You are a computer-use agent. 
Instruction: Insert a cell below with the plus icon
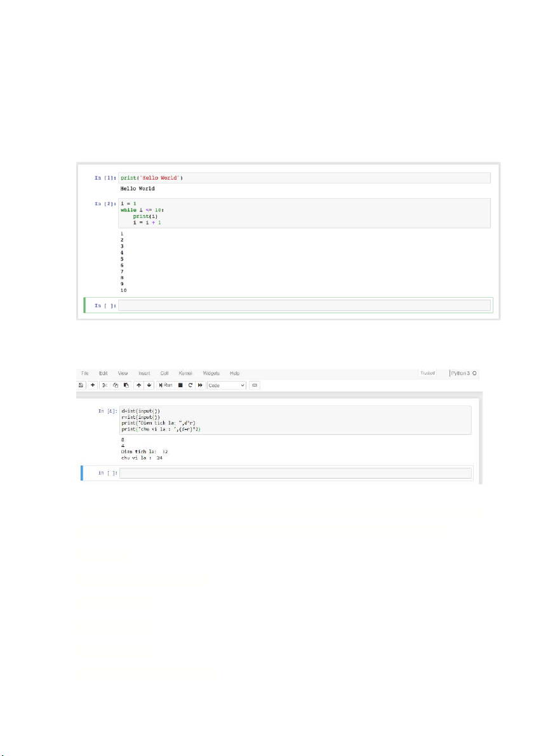point(93,385)
